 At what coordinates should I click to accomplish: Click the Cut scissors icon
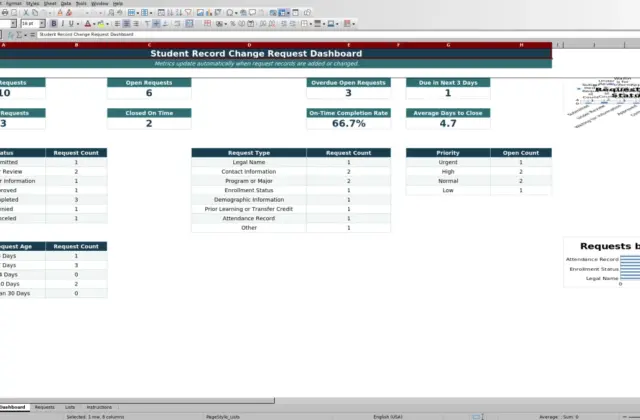click(x=25, y=13)
